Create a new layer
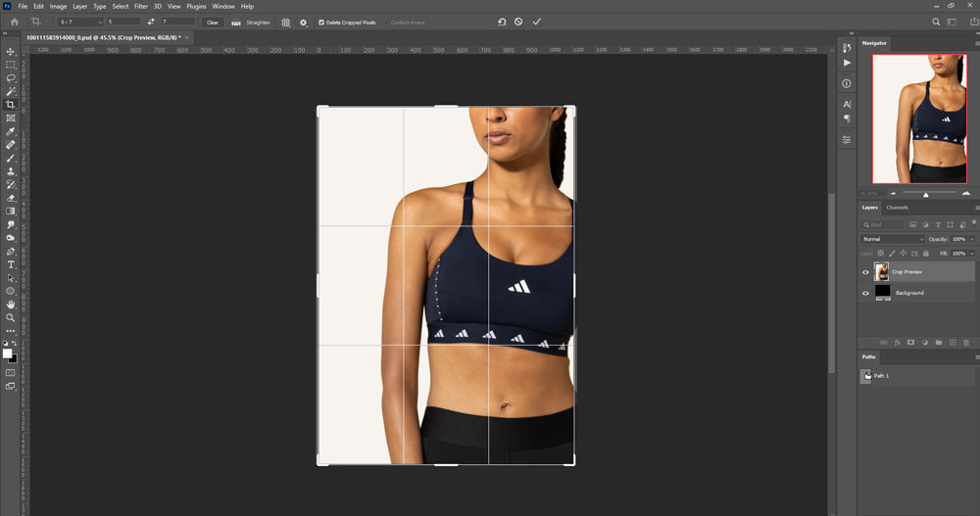 pos(953,343)
